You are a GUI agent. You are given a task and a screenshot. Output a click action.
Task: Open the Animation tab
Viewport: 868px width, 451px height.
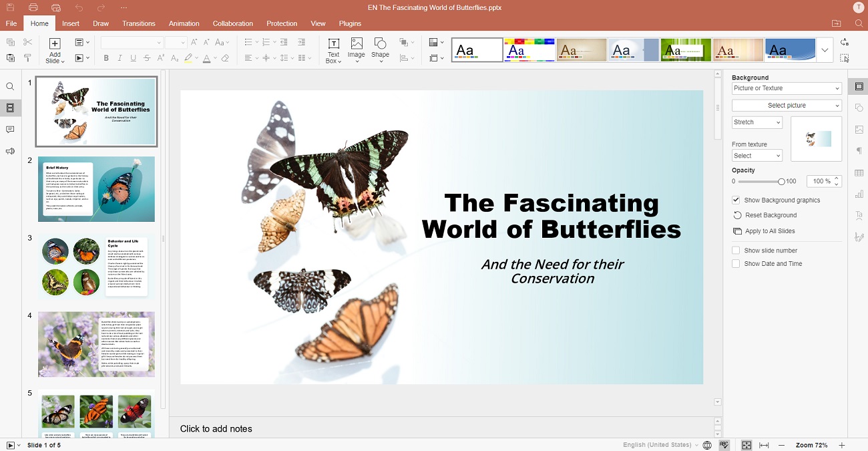(184, 23)
